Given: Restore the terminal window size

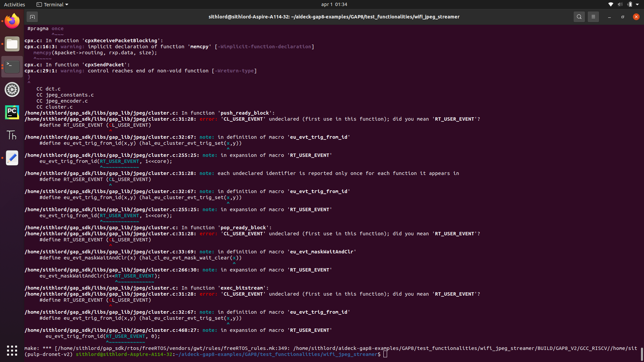Looking at the screenshot, I should pyautogui.click(x=623, y=17).
